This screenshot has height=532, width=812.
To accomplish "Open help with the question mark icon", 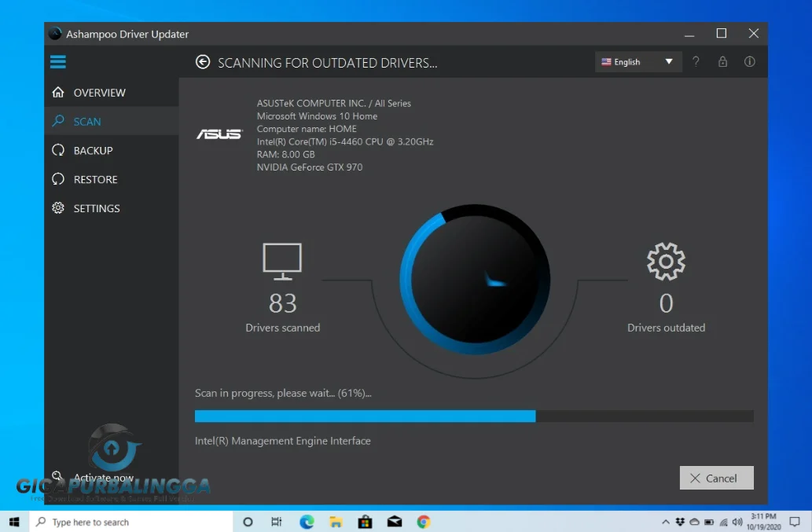I will (696, 62).
